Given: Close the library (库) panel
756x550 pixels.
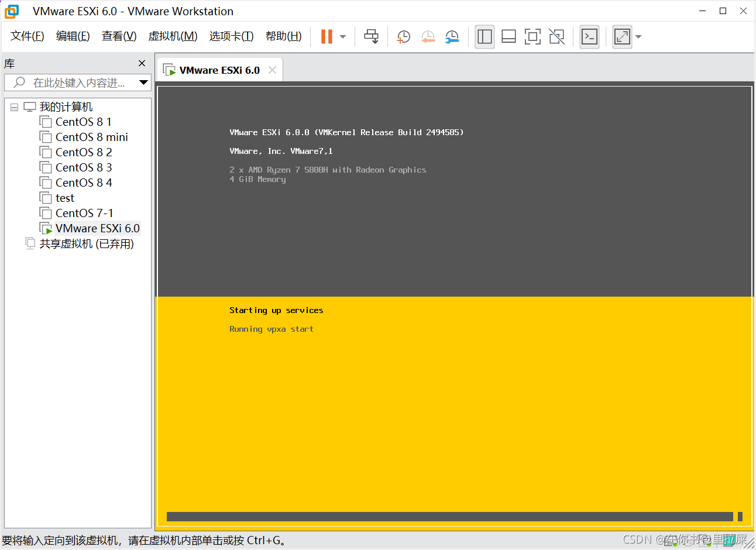Looking at the screenshot, I should click(142, 63).
